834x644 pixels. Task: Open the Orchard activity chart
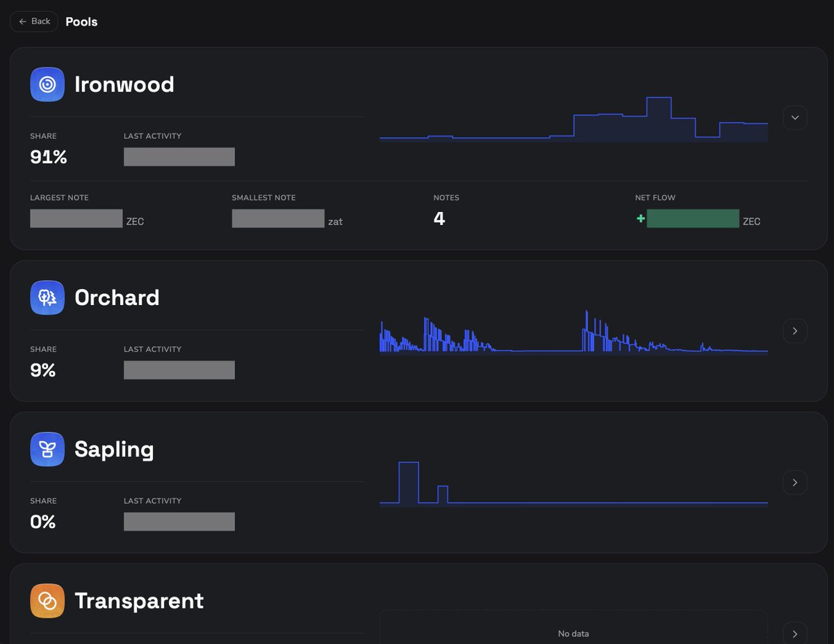click(573, 331)
